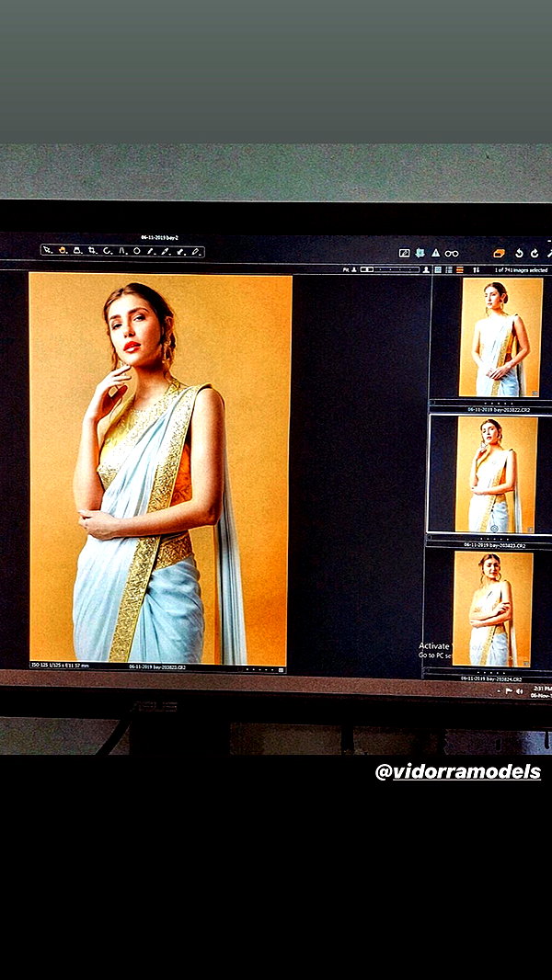Toggle the annotations display icon

(405, 253)
